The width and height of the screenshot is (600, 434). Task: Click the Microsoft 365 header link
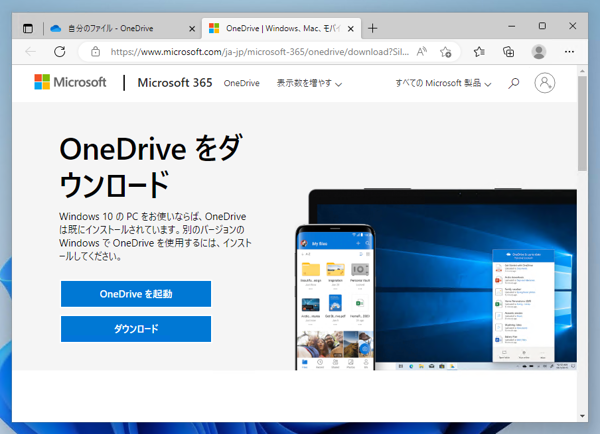[x=175, y=83]
